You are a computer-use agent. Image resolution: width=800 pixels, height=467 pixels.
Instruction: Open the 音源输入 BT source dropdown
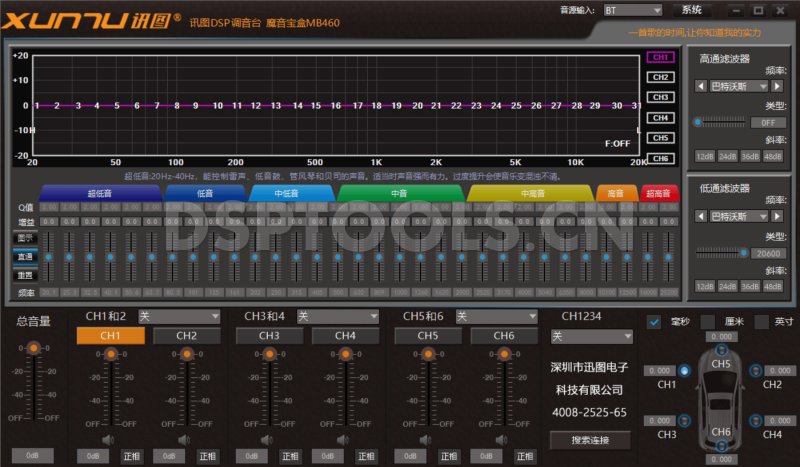tap(633, 10)
